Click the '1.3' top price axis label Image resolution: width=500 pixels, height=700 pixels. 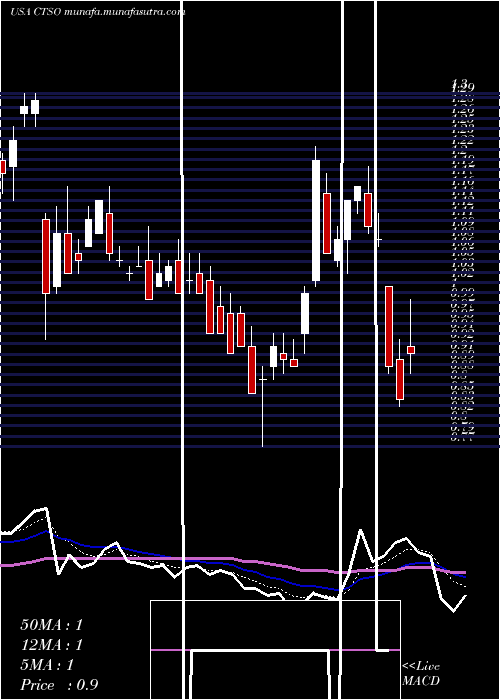point(459,83)
